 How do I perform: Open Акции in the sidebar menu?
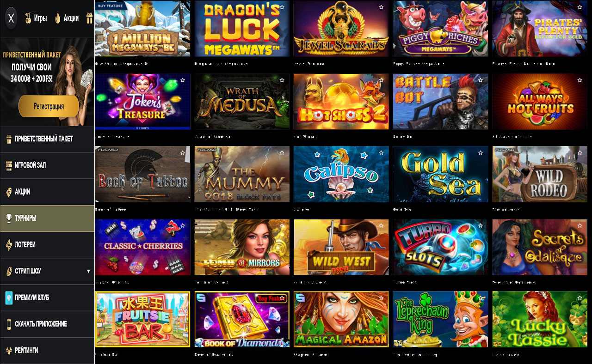(x=47, y=192)
